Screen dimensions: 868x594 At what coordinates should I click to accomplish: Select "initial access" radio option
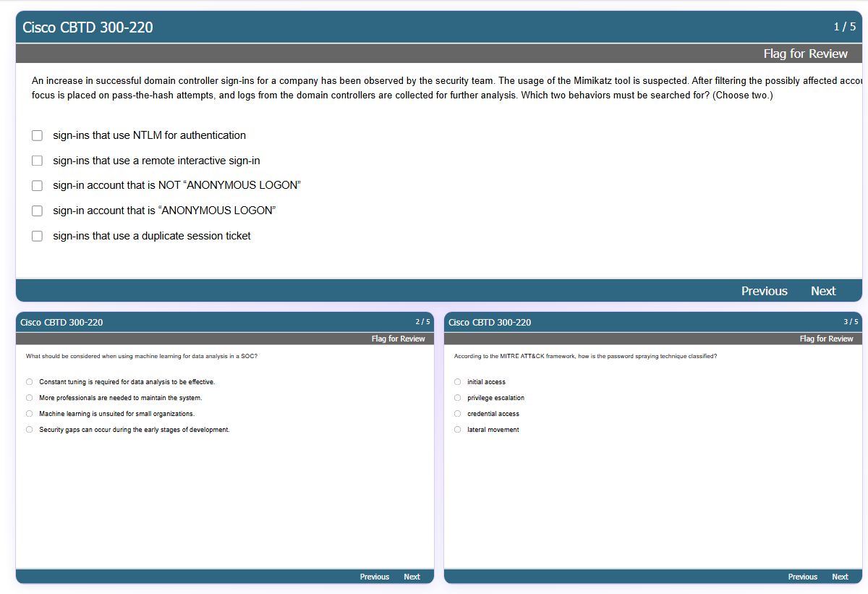[458, 382]
